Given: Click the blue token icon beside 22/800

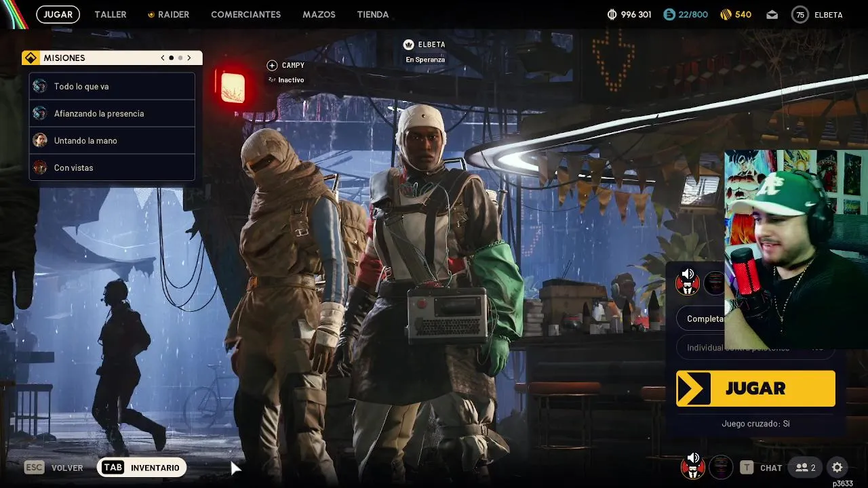Looking at the screenshot, I should coord(669,14).
